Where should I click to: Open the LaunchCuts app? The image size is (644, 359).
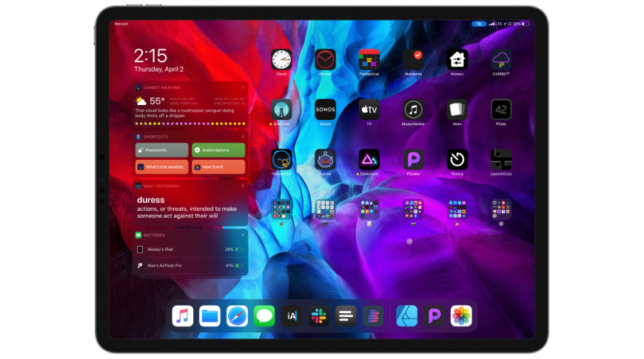pyautogui.click(x=501, y=159)
